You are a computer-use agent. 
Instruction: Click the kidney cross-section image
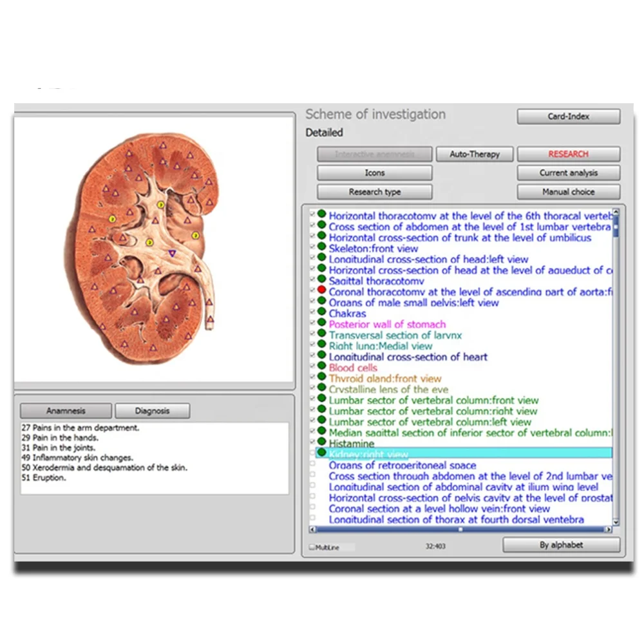pos(142,249)
